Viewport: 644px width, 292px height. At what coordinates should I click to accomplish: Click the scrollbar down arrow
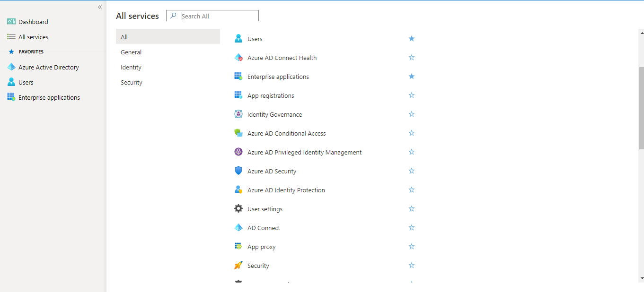641,279
